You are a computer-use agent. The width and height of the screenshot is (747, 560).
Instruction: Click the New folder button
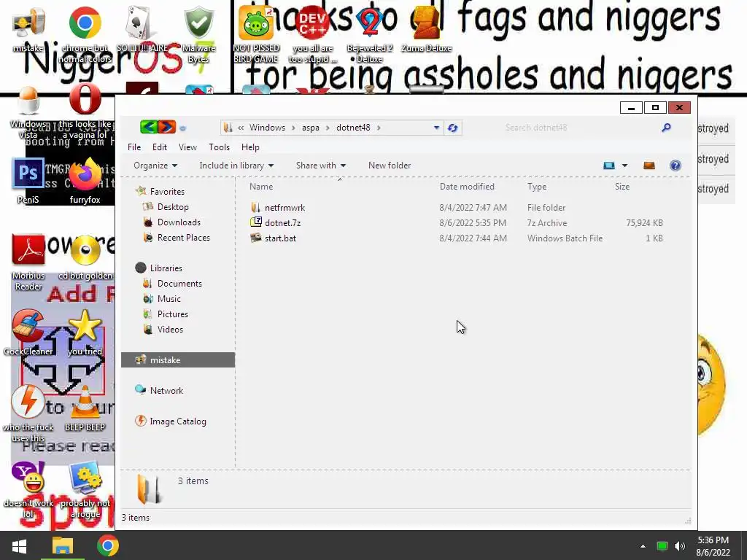(390, 166)
